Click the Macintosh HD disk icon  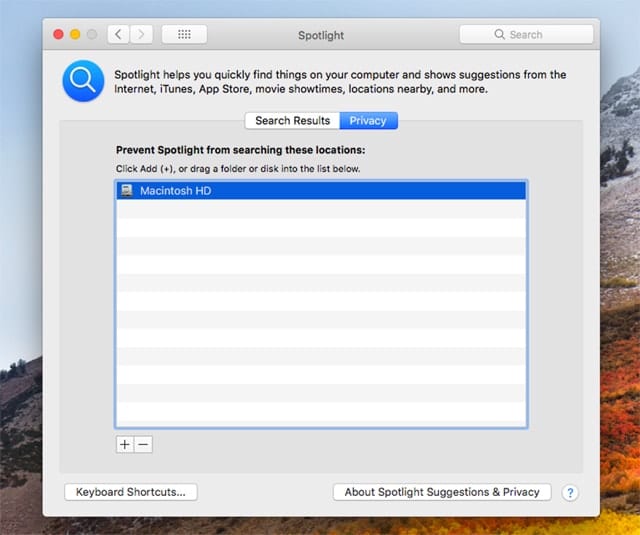tap(126, 190)
